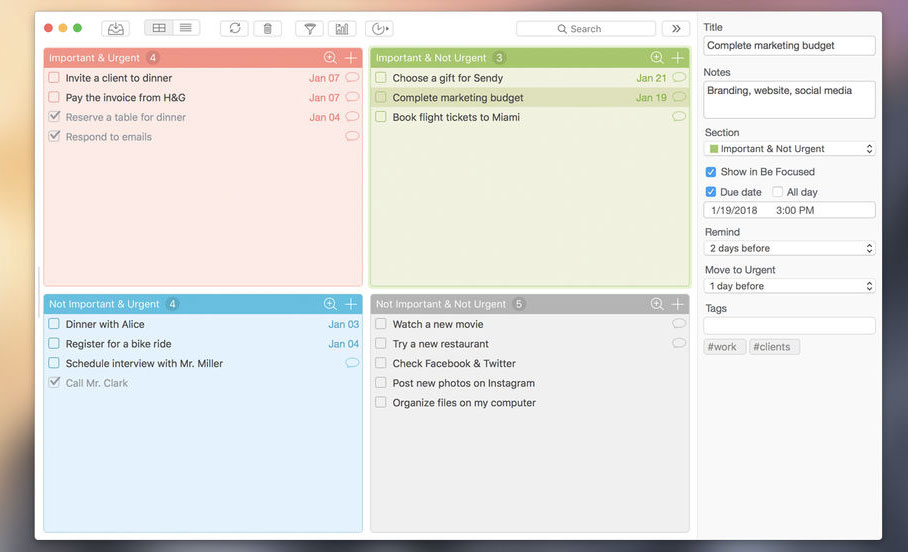Open the statistics chart toolbar button
Screen dimensions: 908x552
point(342,28)
